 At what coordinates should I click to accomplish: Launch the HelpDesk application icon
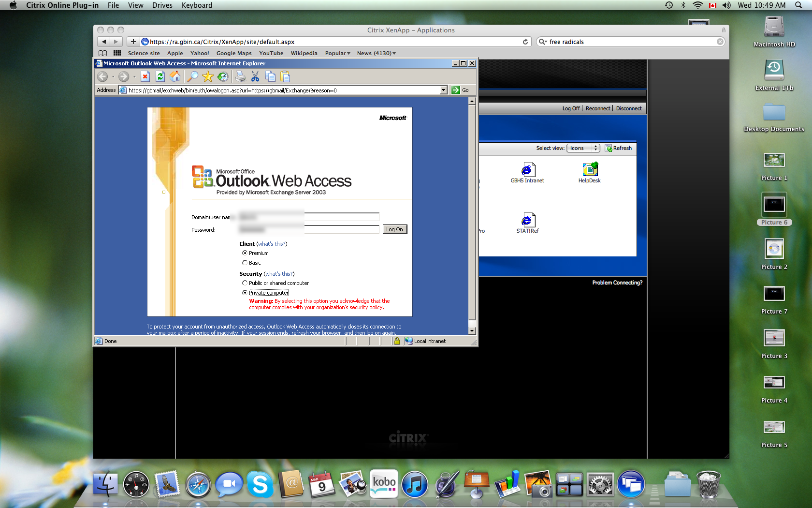coord(590,170)
